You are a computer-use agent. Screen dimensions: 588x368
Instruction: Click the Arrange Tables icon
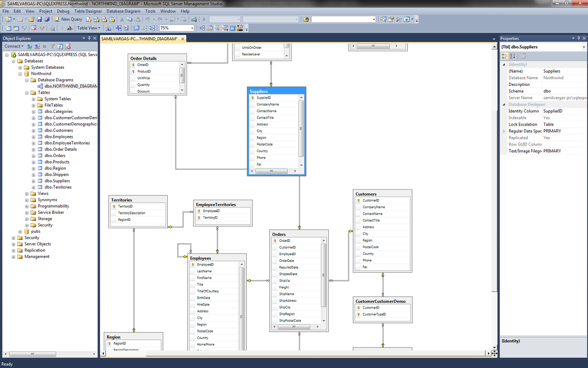pyautogui.click(x=152, y=28)
